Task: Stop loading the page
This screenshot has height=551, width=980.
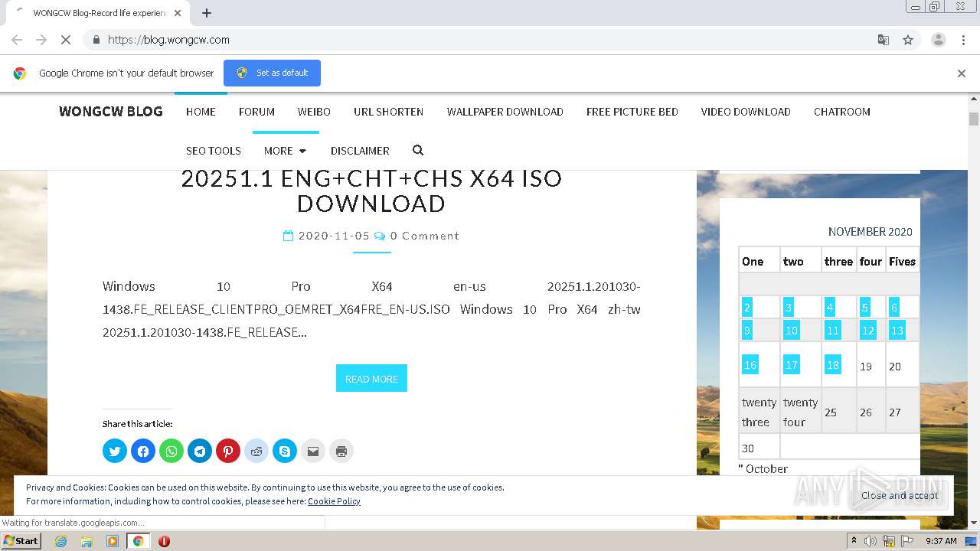Action: (x=66, y=40)
